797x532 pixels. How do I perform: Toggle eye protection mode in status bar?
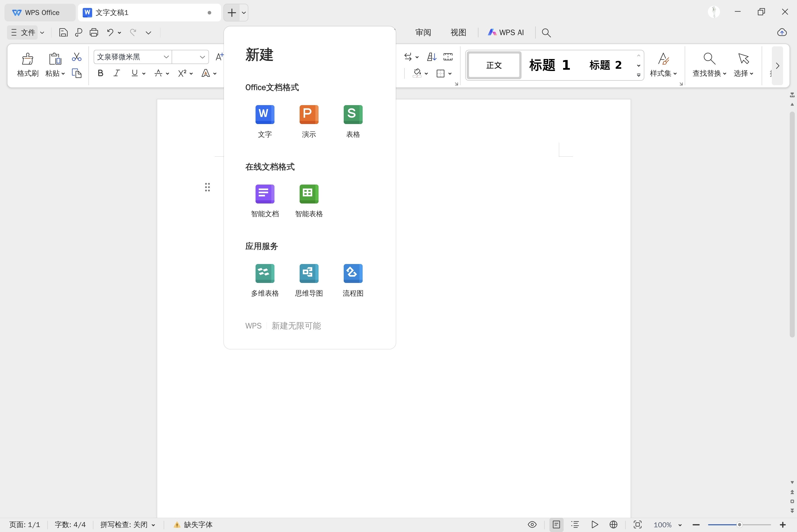pyautogui.click(x=532, y=525)
